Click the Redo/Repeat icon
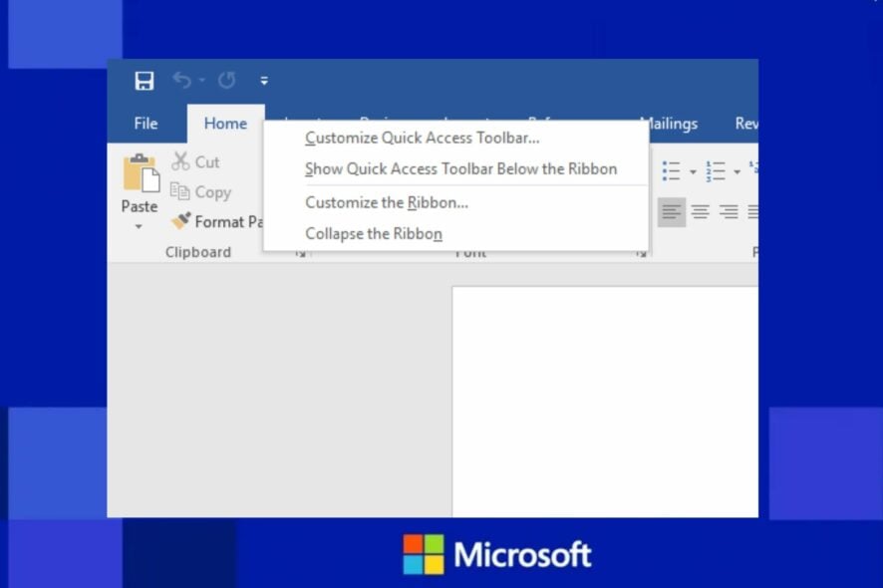The height and width of the screenshot is (588, 883). pyautogui.click(x=227, y=81)
